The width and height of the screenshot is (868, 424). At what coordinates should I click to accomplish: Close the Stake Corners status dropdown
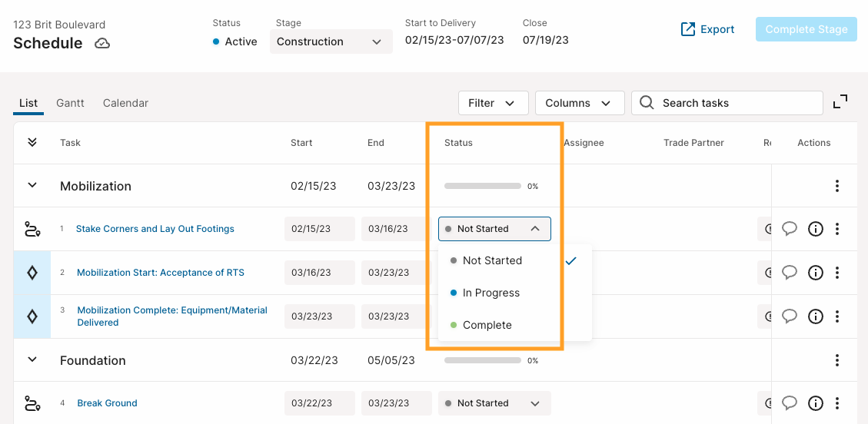[x=494, y=229]
